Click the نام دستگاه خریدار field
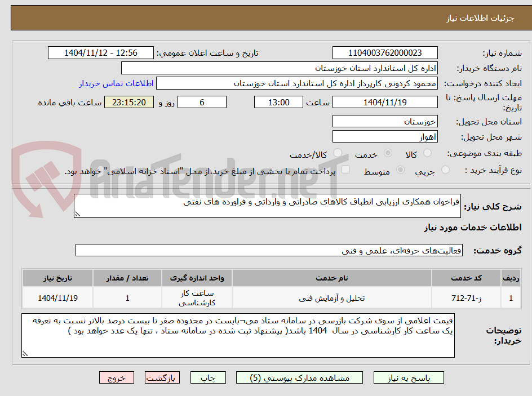532x396 pixels. 279,68
